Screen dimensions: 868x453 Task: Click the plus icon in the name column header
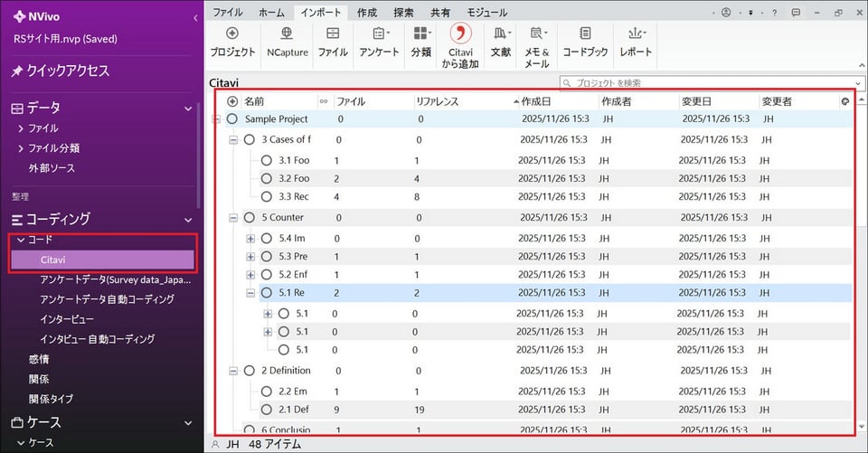point(232,101)
